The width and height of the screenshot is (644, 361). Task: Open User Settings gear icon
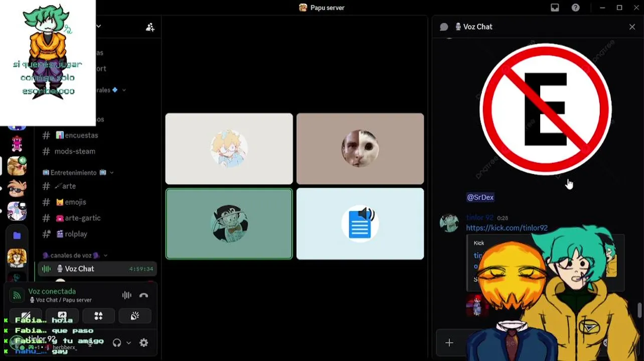pos(144,343)
